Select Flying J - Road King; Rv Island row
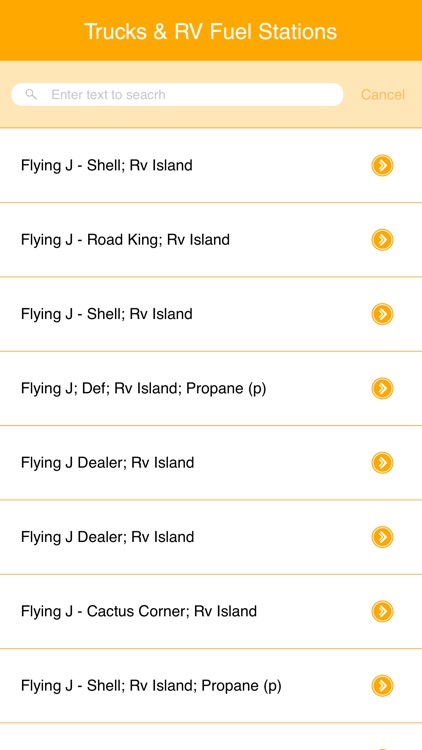The width and height of the screenshot is (422, 750). (211, 240)
